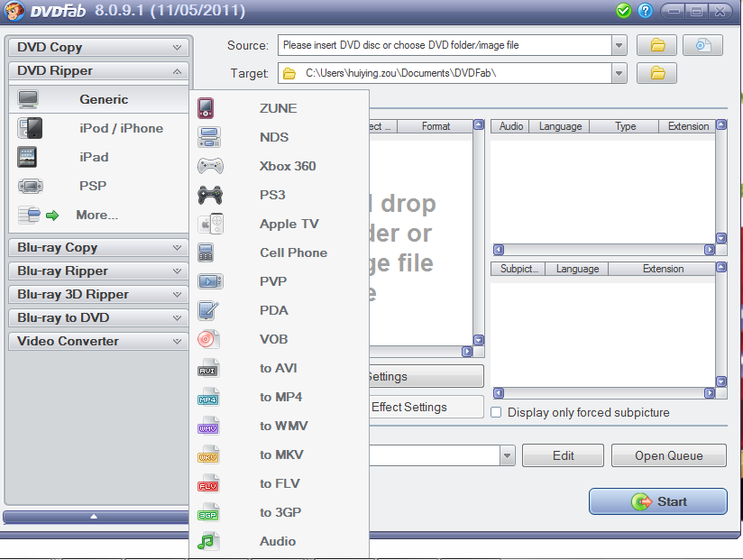Select the PS3 gamepad icon
The height and width of the screenshot is (560, 743).
(209, 195)
